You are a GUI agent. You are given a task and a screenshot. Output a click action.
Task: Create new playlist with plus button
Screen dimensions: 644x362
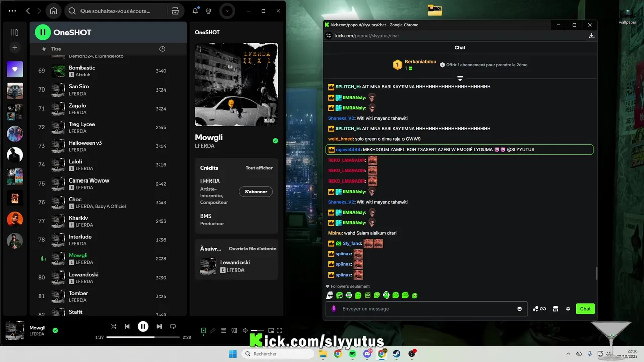[x=15, y=48]
